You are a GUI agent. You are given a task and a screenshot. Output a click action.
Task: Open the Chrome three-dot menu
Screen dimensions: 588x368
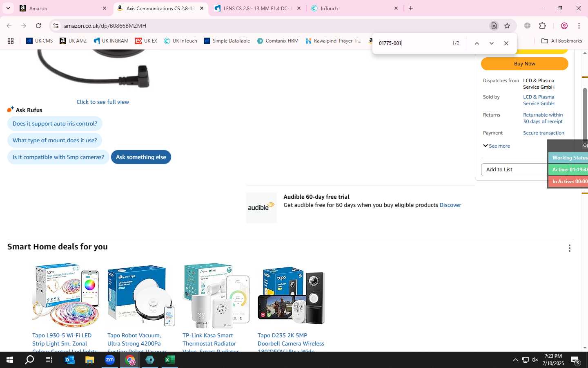point(579,26)
